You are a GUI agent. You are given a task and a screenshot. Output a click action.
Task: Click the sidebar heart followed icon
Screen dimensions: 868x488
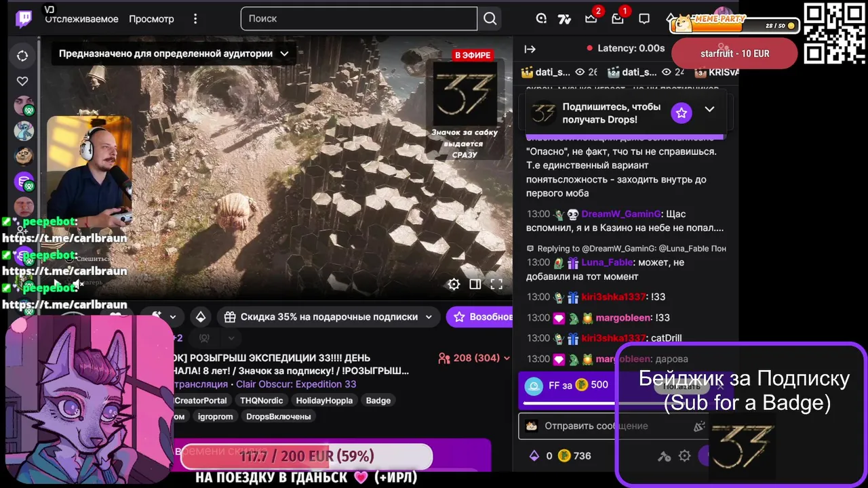pyautogui.click(x=22, y=81)
